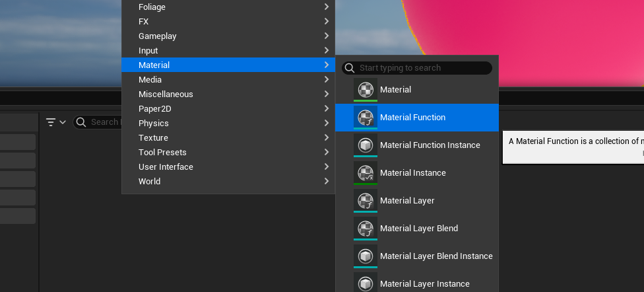Click the Material Function icon
The height and width of the screenshot is (292, 644).
tap(365, 118)
